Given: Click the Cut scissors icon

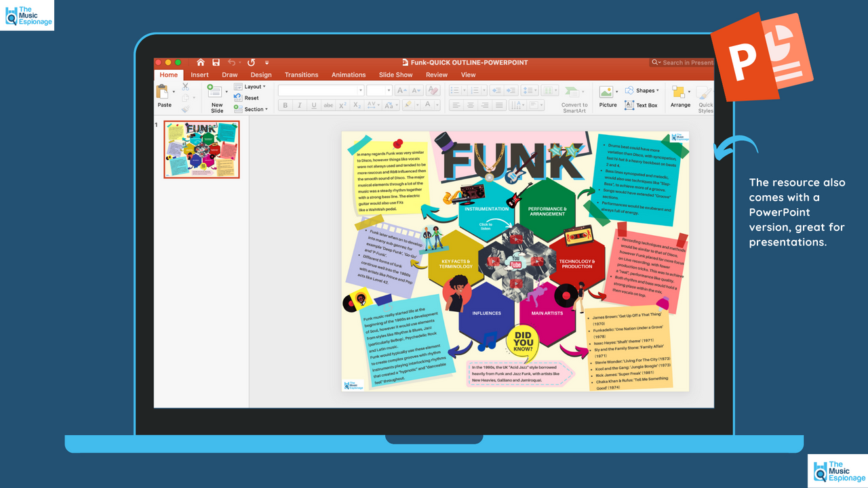Looking at the screenshot, I should 185,87.
